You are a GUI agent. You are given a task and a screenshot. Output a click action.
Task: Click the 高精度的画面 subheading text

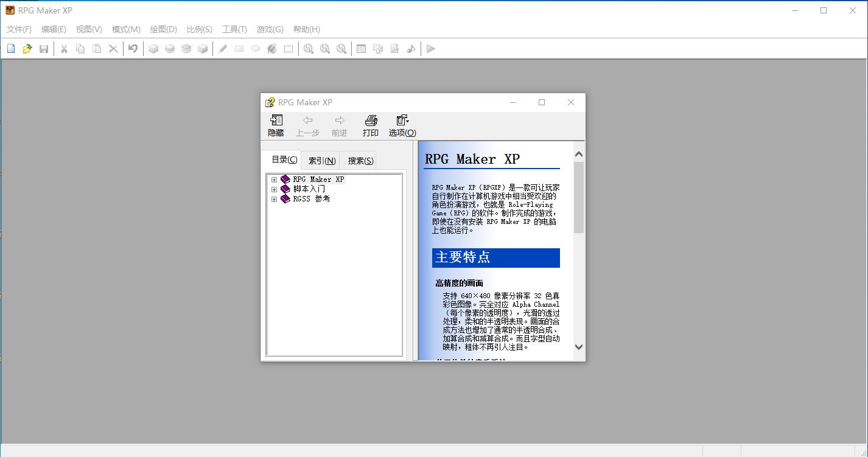460,283
